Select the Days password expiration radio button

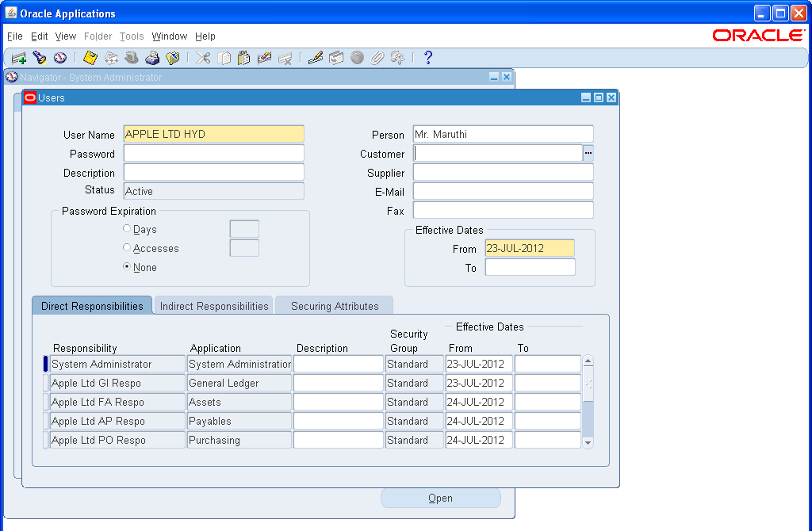(x=126, y=228)
